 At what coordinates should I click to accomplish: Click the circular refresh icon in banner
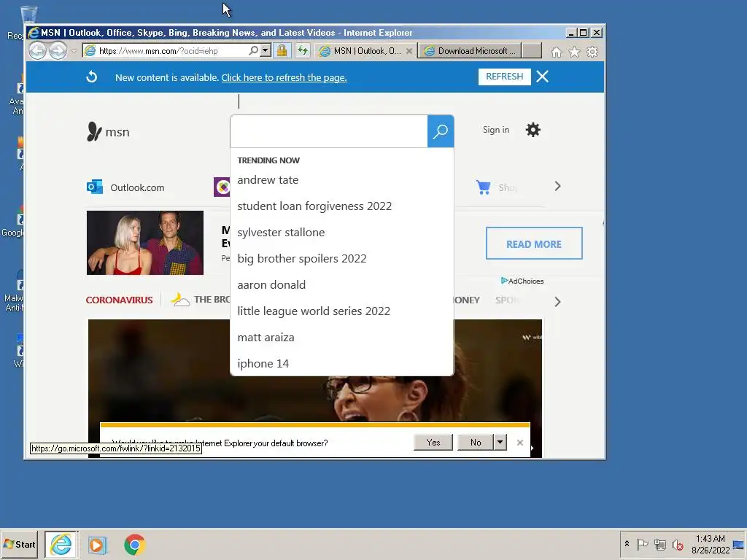(x=91, y=77)
